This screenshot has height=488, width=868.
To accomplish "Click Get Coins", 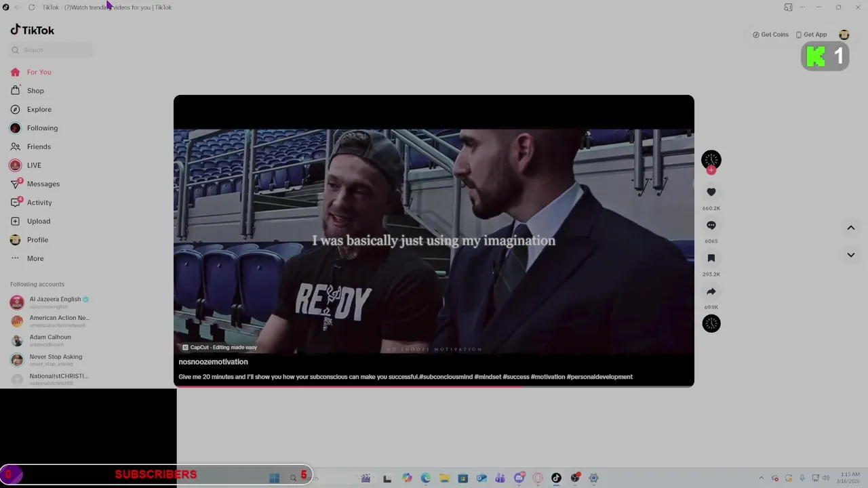I will pyautogui.click(x=770, y=35).
